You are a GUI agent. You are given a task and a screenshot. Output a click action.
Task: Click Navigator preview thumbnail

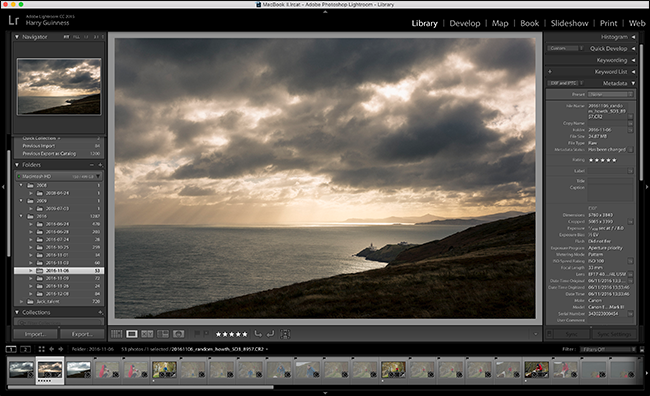click(x=59, y=86)
